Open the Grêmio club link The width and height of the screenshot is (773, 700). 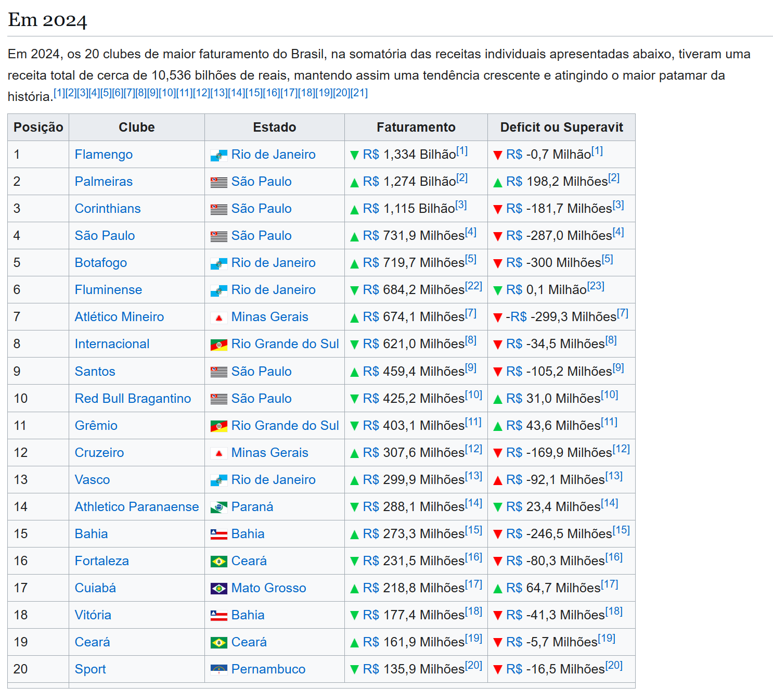click(96, 426)
